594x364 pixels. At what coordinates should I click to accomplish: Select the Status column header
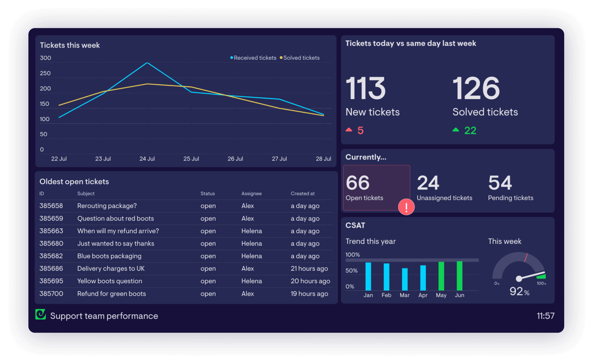[208, 194]
